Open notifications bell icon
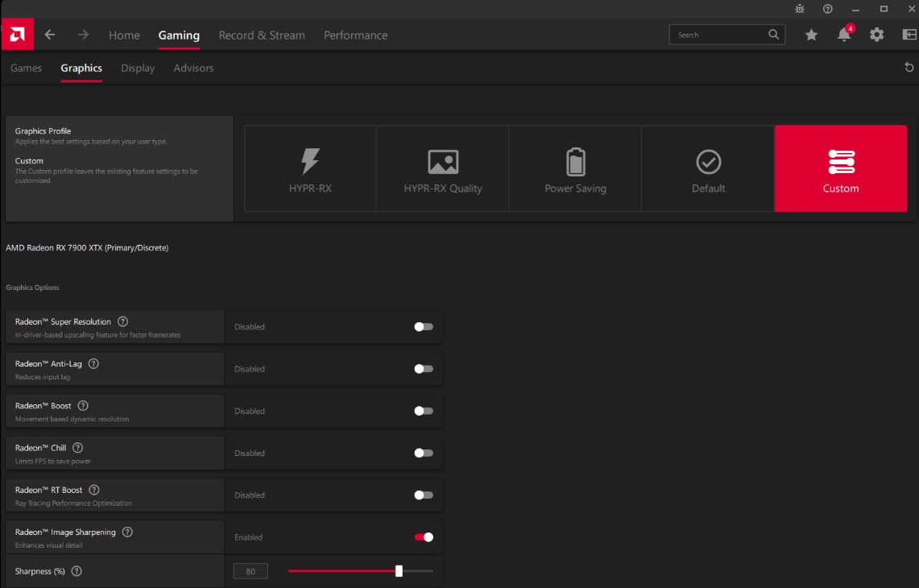Screen dimensions: 919x588 (844, 35)
